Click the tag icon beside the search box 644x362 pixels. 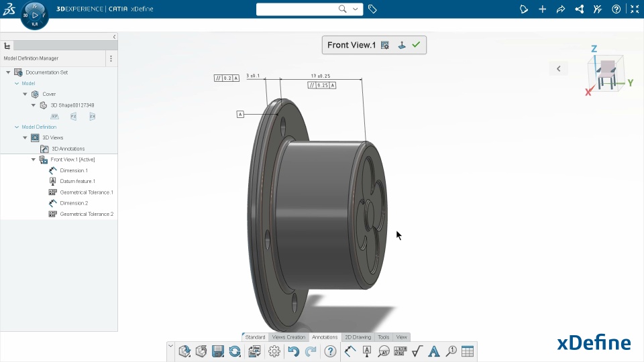[372, 9]
